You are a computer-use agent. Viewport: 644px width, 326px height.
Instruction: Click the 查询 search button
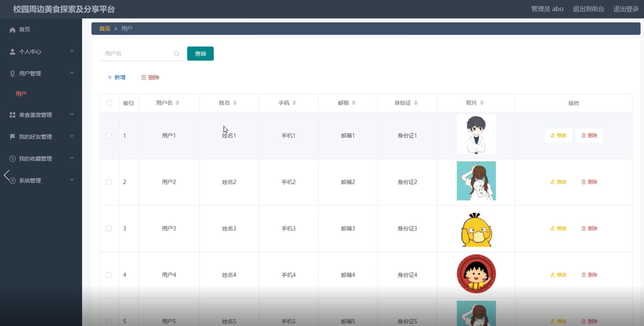point(200,54)
